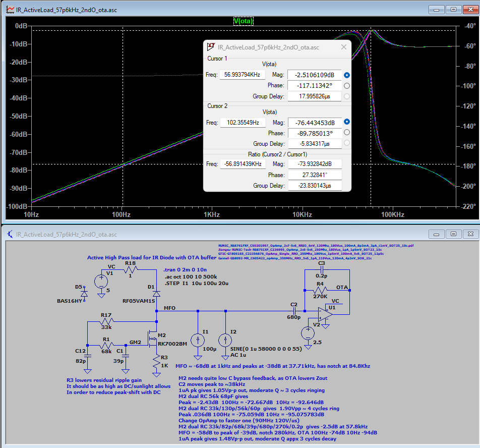The height and width of the screenshot is (448, 480).
Task: Click the Cursor 2 Freq input field
Action: [242, 122]
